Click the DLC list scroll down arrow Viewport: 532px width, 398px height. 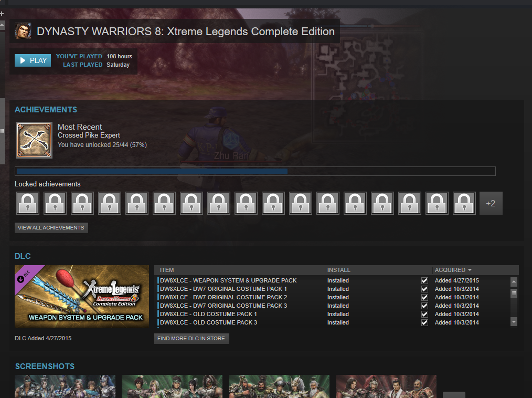point(514,321)
